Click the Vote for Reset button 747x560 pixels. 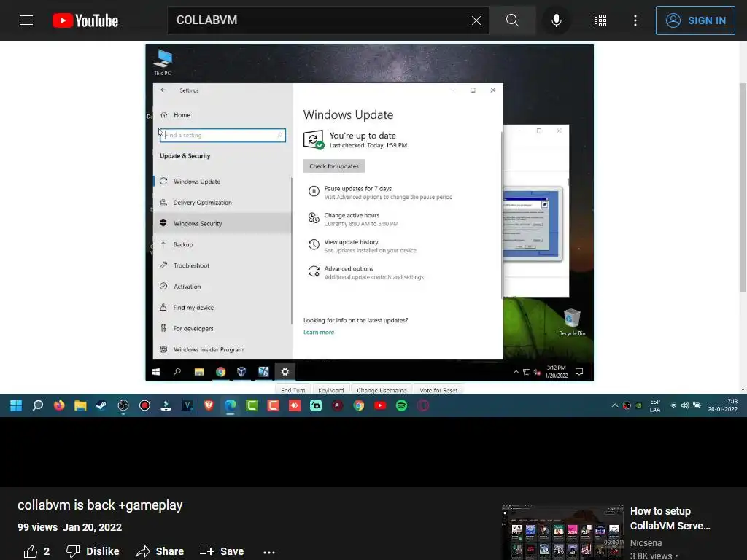[x=438, y=389]
